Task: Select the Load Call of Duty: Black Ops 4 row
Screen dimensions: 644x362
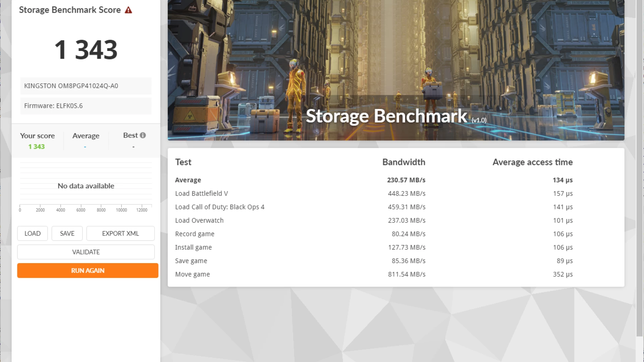Action: (374, 207)
